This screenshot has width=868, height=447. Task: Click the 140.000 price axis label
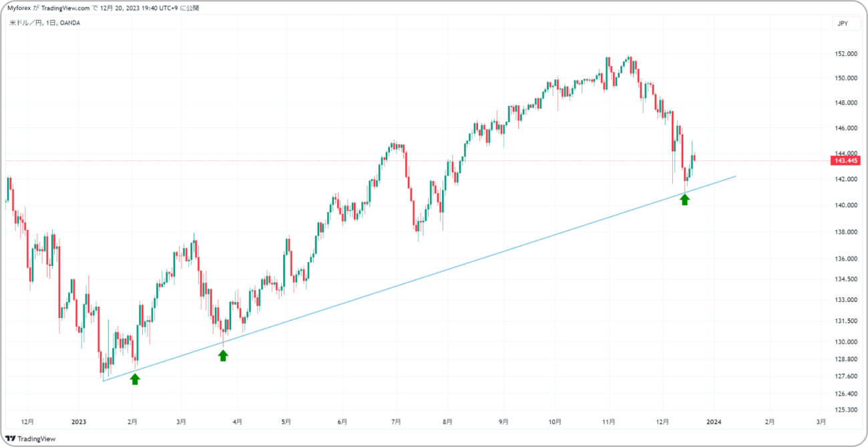[845, 205]
